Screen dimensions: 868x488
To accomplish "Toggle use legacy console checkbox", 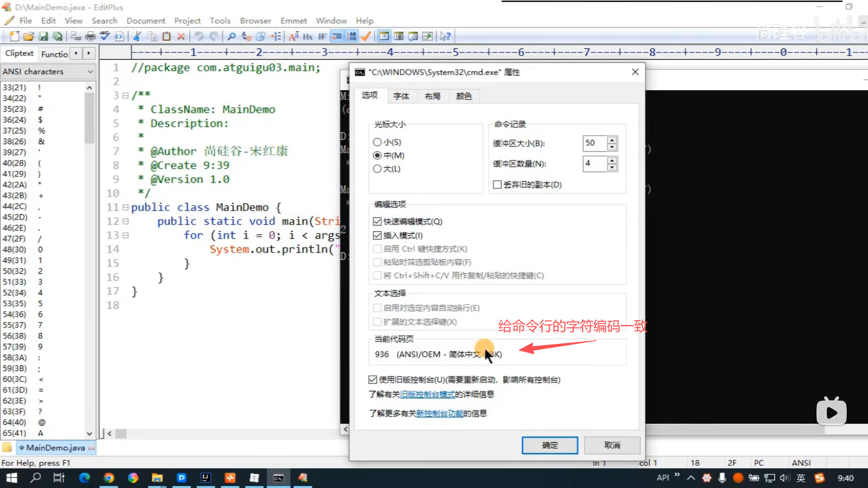I will pyautogui.click(x=373, y=380).
